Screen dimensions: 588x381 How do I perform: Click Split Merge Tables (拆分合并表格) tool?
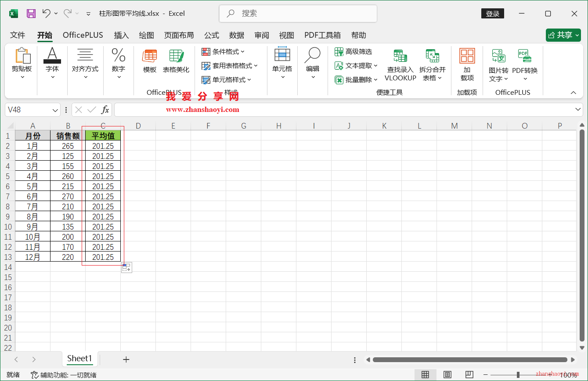(433, 65)
